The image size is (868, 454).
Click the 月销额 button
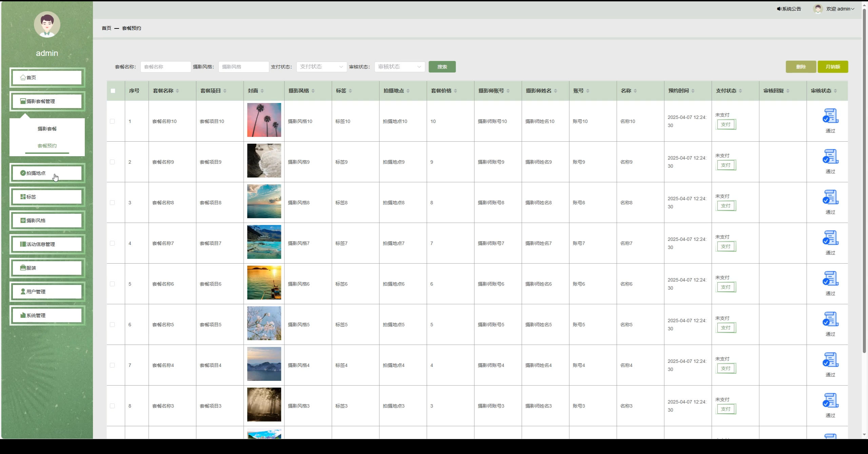[x=833, y=66]
